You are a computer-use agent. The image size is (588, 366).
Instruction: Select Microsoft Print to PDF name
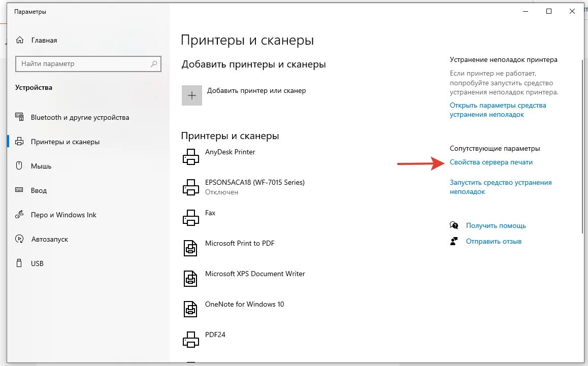point(240,243)
